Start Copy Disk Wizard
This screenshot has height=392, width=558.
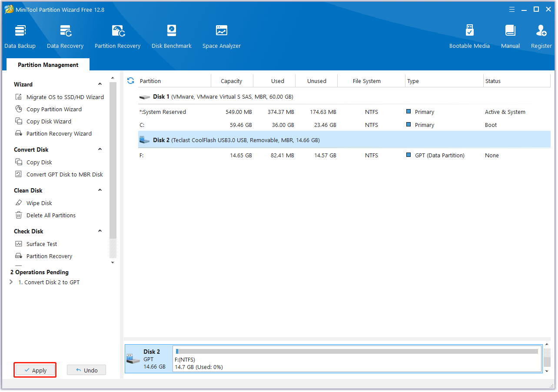pyautogui.click(x=49, y=121)
